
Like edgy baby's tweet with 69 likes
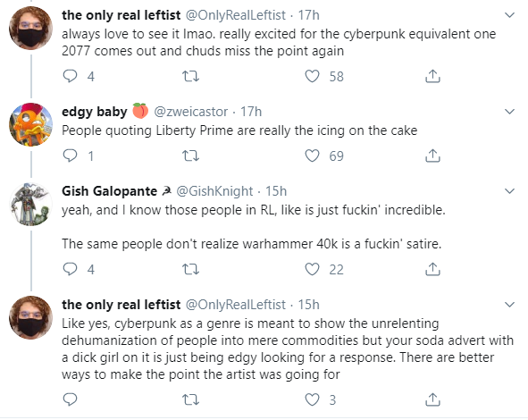(x=312, y=155)
